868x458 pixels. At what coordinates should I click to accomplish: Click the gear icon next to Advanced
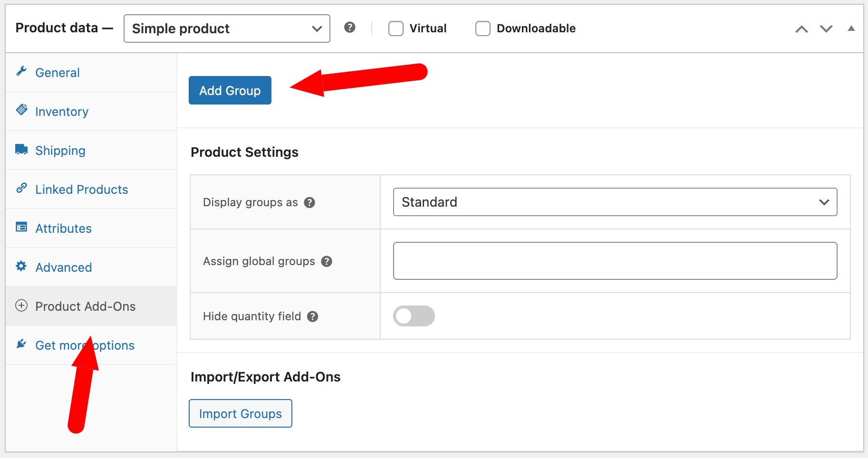[21, 267]
